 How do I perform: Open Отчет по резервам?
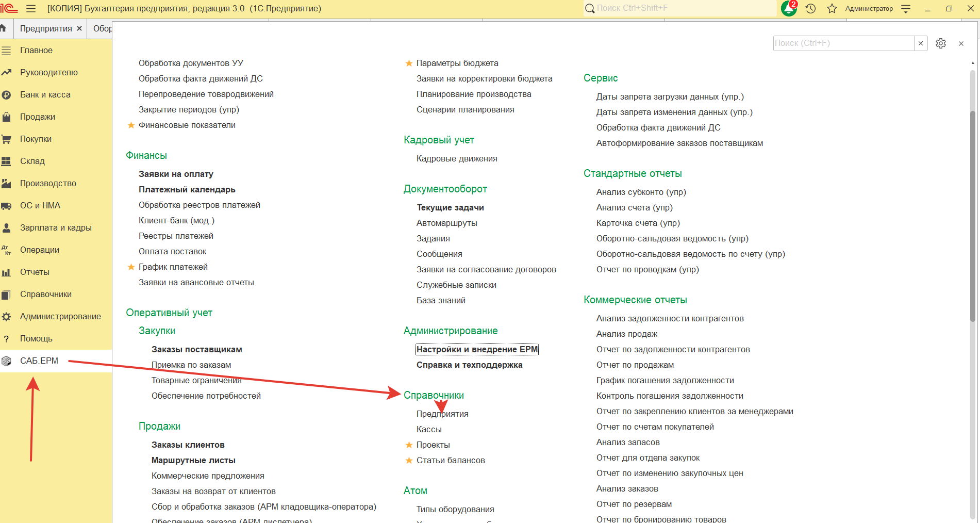pos(634,504)
